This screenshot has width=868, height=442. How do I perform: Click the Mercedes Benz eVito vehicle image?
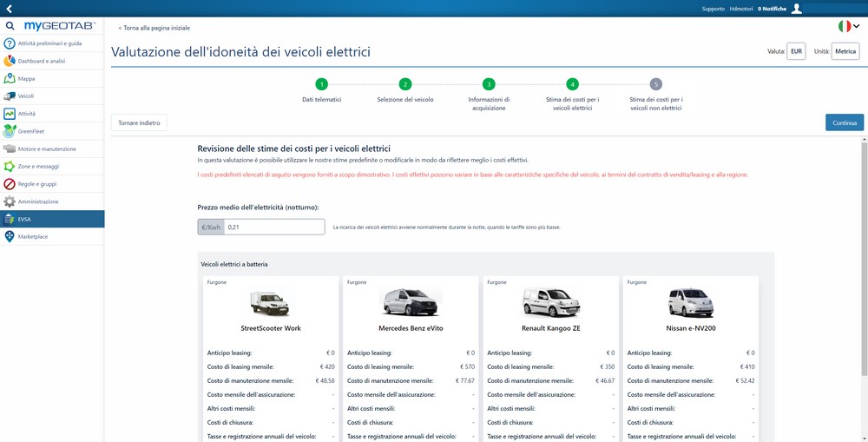[411, 302]
